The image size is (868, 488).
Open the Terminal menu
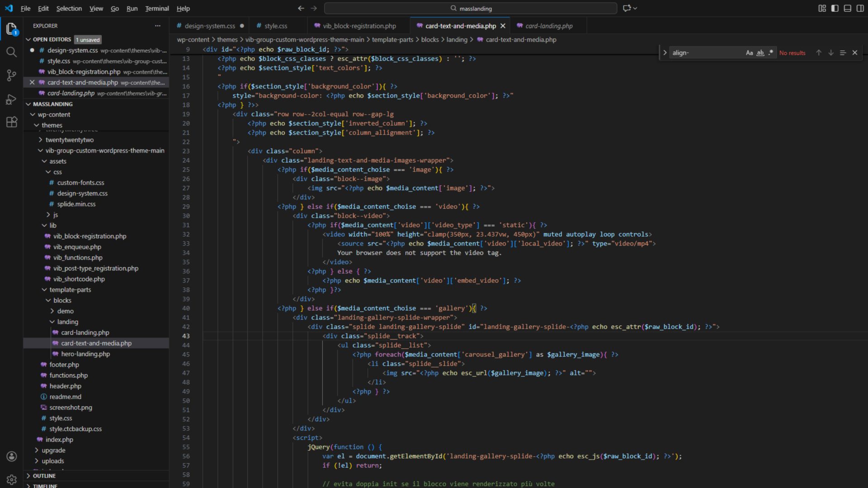point(157,8)
